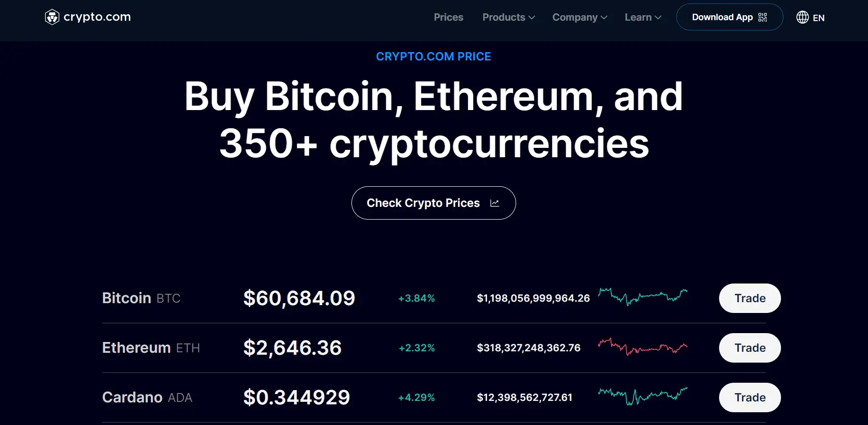Expand the Company dropdown menu

click(x=579, y=17)
